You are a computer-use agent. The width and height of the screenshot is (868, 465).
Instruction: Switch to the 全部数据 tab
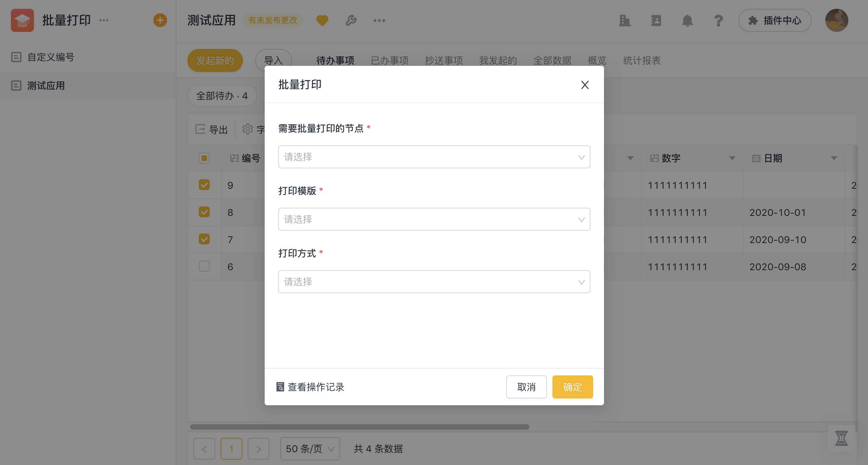[x=552, y=60]
